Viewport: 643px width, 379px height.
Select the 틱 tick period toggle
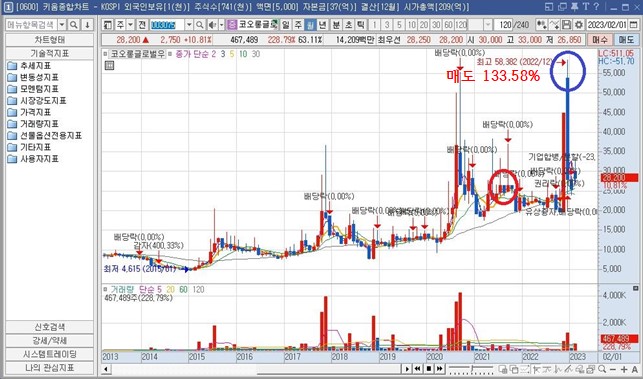click(361, 25)
